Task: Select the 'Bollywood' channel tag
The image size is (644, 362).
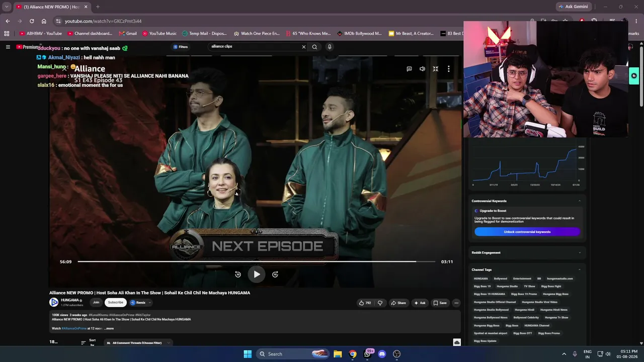Action: [x=501, y=279]
